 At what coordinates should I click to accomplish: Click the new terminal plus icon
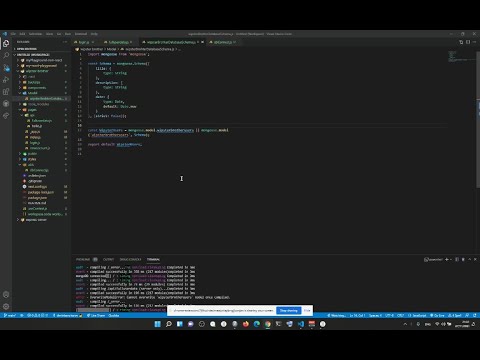click(447, 259)
